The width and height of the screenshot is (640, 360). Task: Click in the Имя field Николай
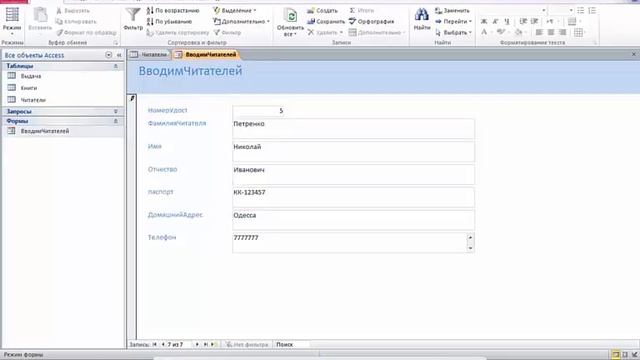click(x=353, y=151)
